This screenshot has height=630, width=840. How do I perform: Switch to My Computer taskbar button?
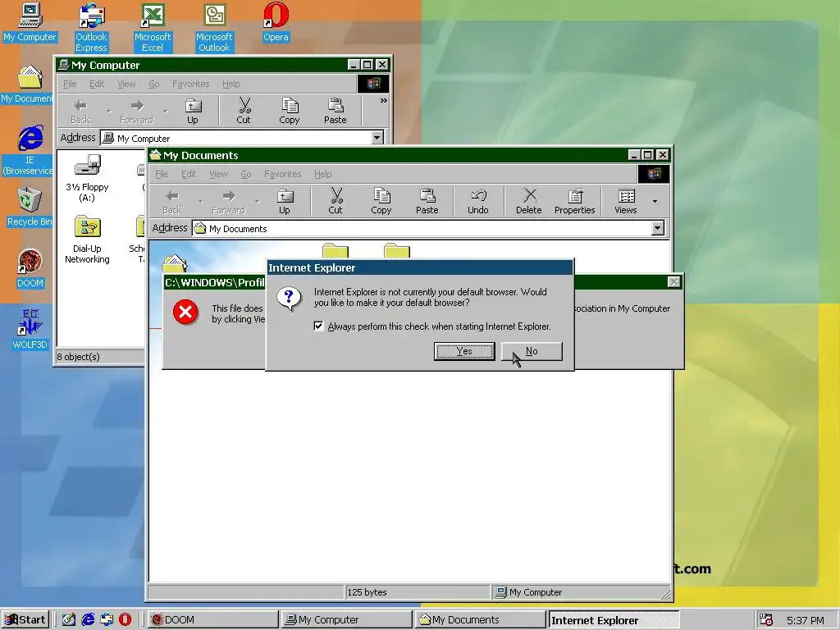(347, 620)
